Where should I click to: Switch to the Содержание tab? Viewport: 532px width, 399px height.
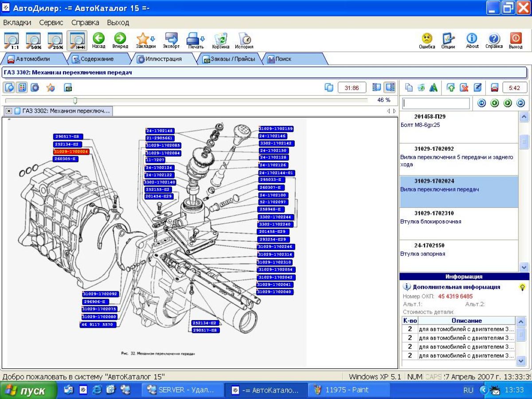98,59
